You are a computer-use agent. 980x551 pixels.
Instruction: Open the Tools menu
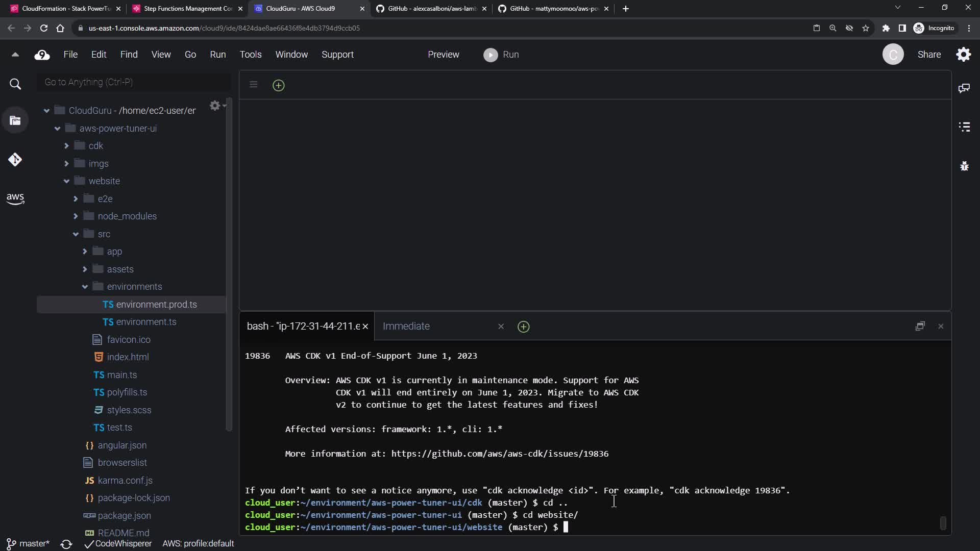[250, 55]
